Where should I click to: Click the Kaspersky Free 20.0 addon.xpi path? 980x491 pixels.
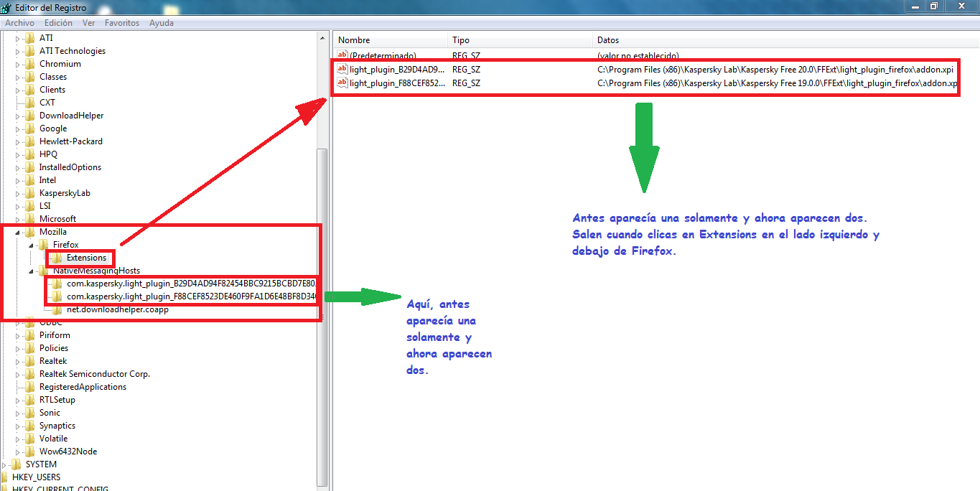pyautogui.click(x=775, y=70)
